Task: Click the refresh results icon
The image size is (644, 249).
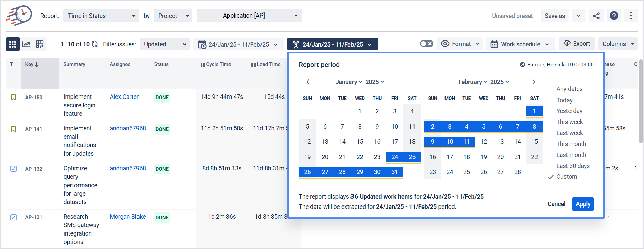Action: click(x=95, y=44)
